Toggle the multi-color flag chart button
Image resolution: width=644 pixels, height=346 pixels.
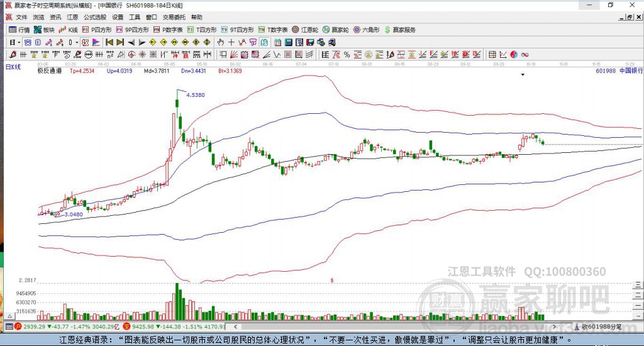[96, 42]
